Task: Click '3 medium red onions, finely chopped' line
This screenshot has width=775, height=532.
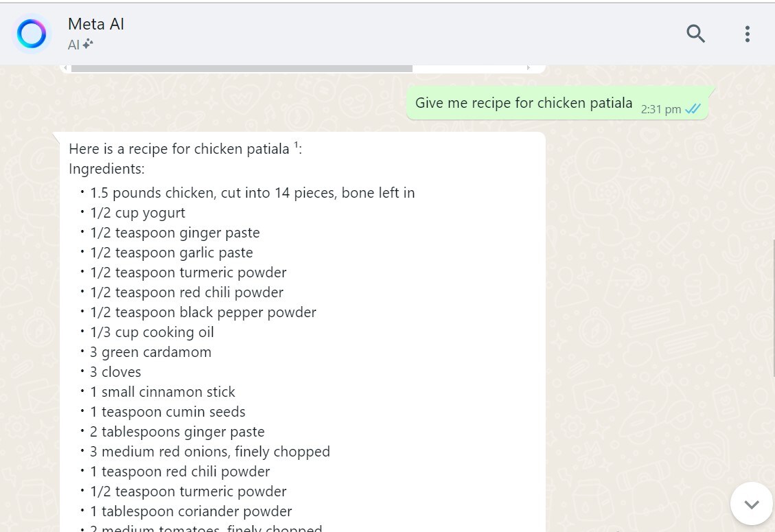Action: [x=210, y=452]
